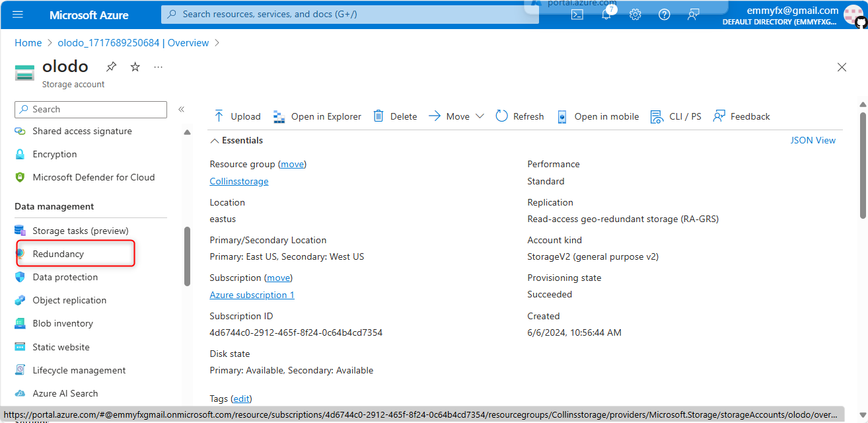Image resolution: width=868 pixels, height=423 pixels.
Task: Open the Help question mark icon
Action: coord(665,15)
